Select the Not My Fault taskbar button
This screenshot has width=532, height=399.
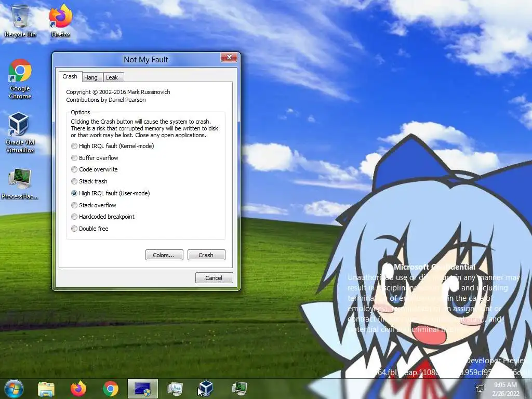click(x=143, y=389)
